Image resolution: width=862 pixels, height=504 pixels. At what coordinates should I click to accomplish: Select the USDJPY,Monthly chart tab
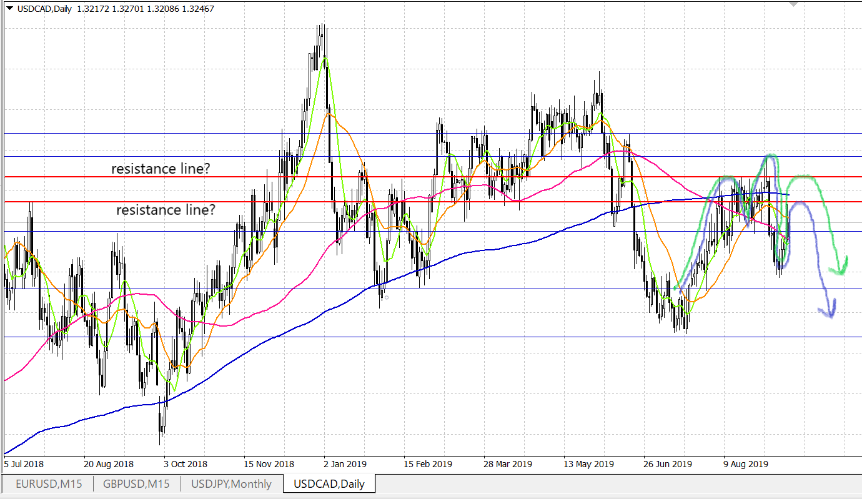click(232, 483)
